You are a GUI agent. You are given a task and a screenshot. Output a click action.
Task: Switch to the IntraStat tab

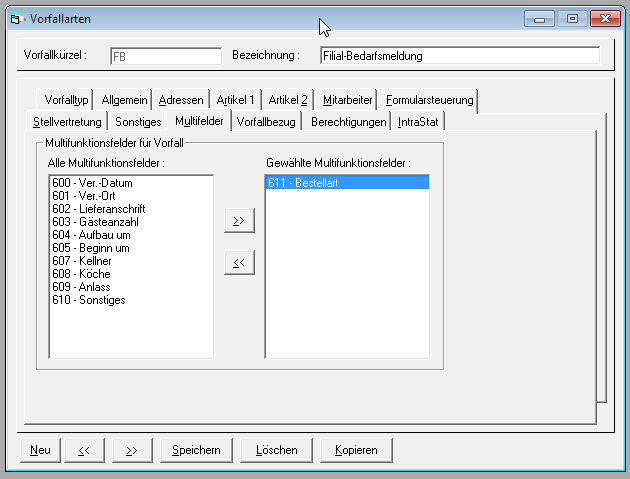(x=419, y=122)
